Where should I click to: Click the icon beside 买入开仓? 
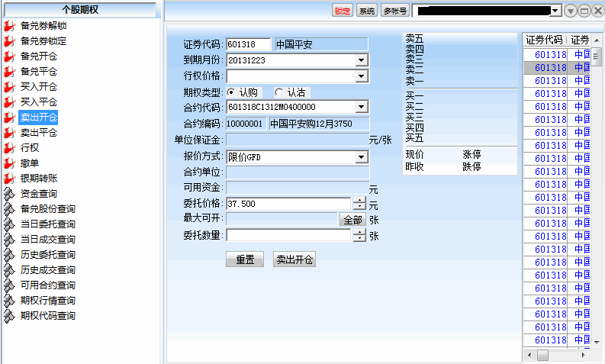coord(9,87)
